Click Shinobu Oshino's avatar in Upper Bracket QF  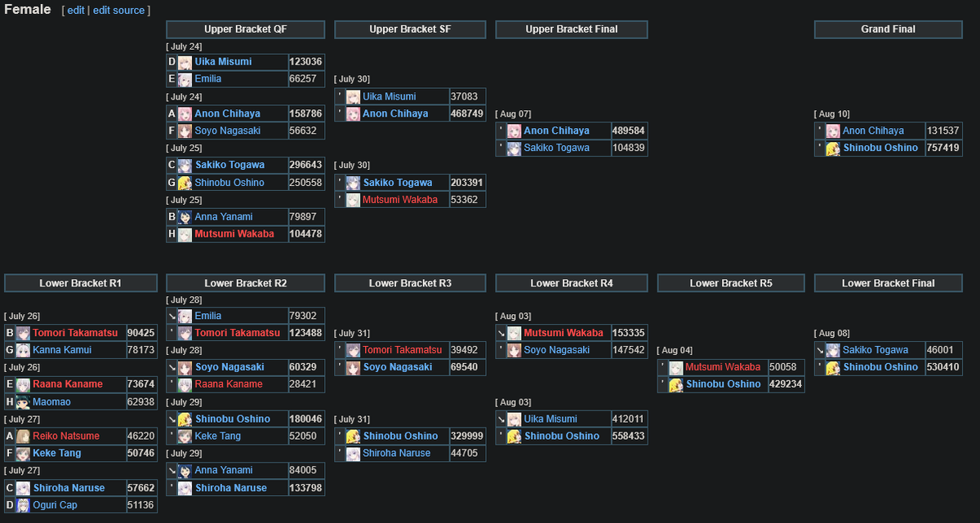[x=185, y=183]
